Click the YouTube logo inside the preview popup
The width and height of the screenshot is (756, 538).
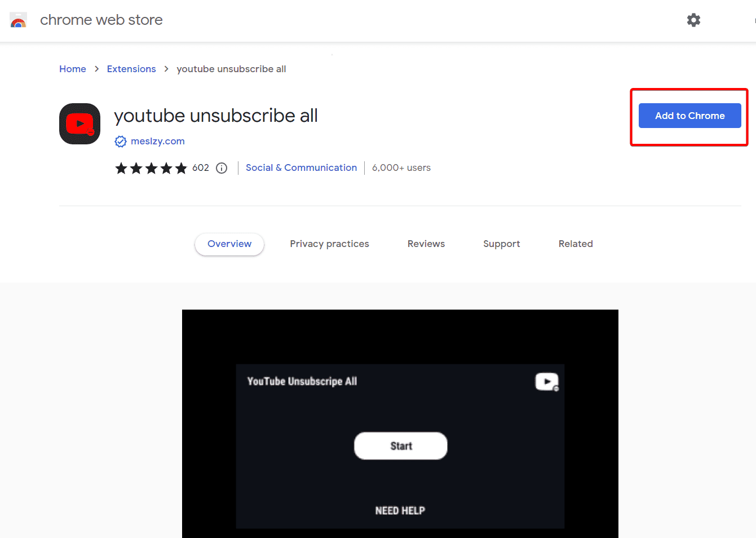pyautogui.click(x=547, y=382)
